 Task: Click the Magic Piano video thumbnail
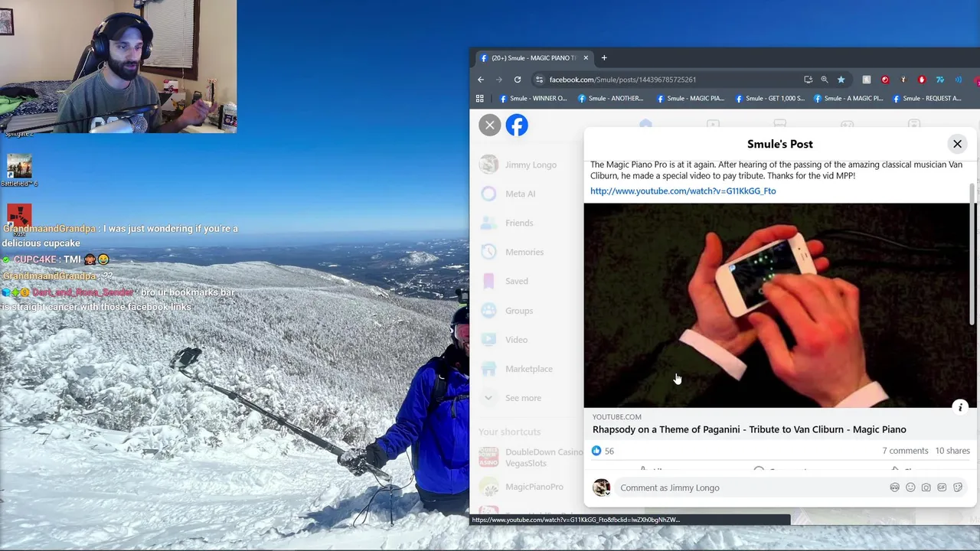778,305
